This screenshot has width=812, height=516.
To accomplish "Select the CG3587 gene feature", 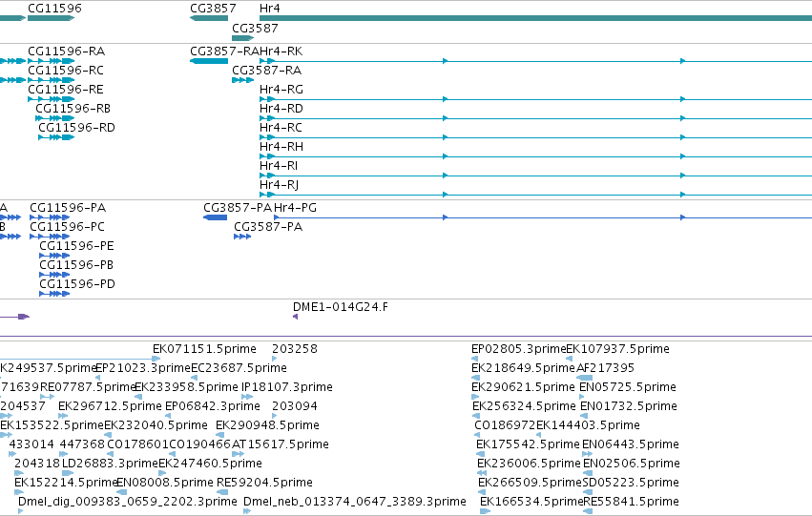I will pyautogui.click(x=243, y=38).
